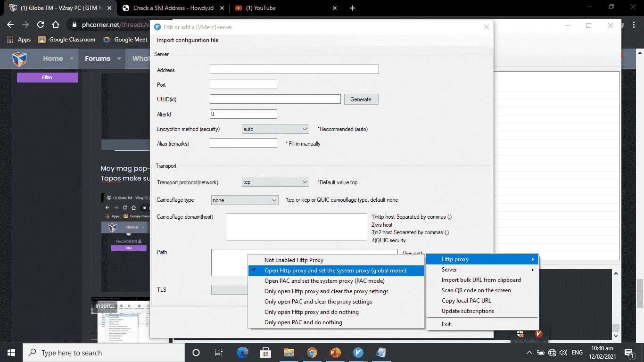Click the Address input field
The height and width of the screenshot is (362, 644).
[x=294, y=69]
